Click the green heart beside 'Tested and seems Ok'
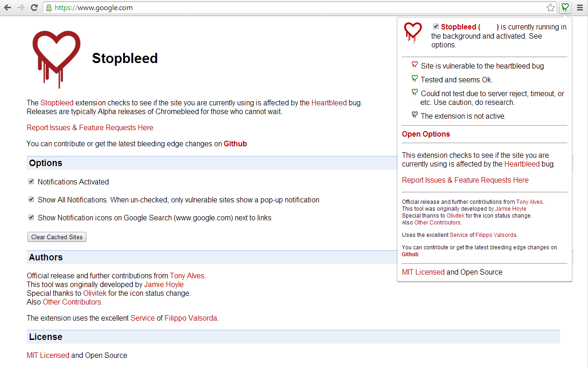 415,79
